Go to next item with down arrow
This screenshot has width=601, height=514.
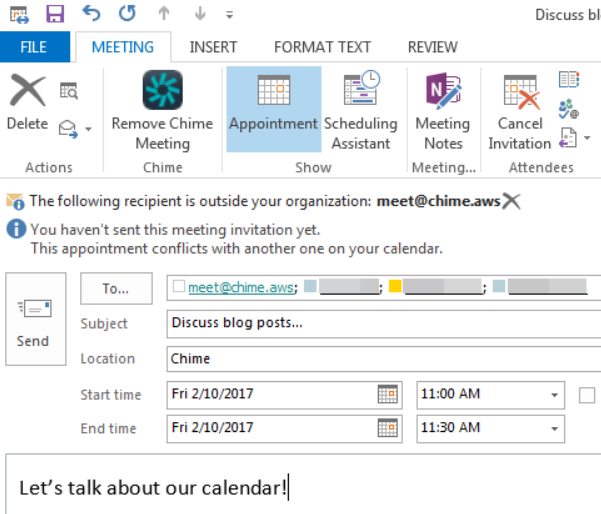tap(200, 14)
